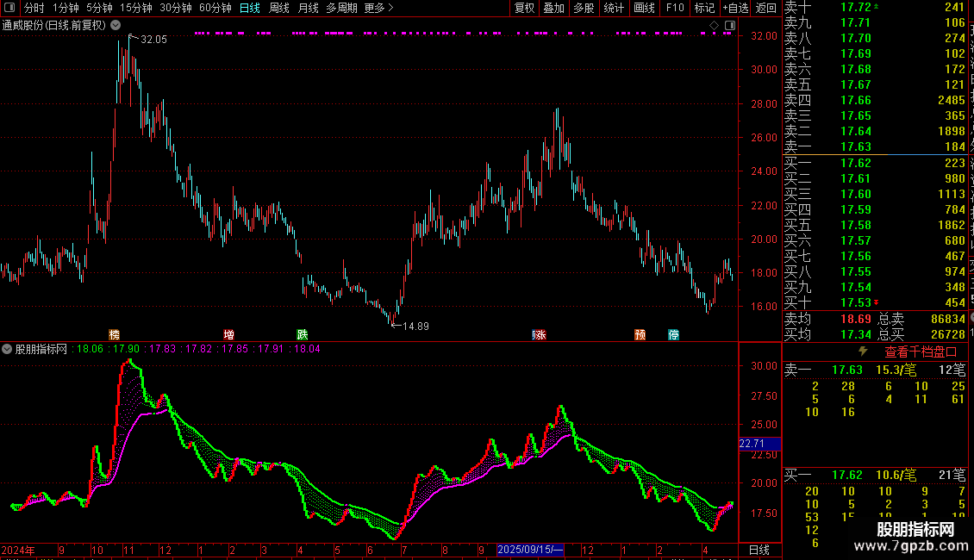Click the 增 event marker icon
The height and width of the screenshot is (560, 974).
point(228,334)
